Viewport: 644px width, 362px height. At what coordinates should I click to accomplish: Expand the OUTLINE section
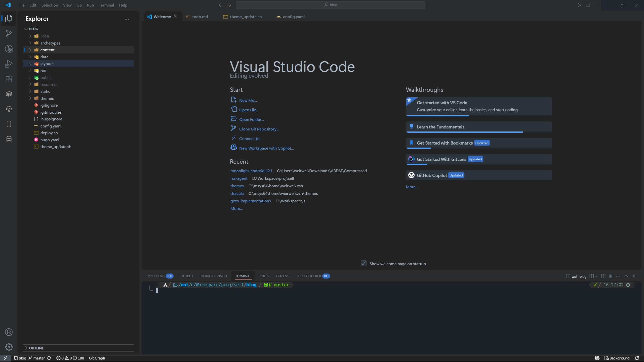pos(36,348)
